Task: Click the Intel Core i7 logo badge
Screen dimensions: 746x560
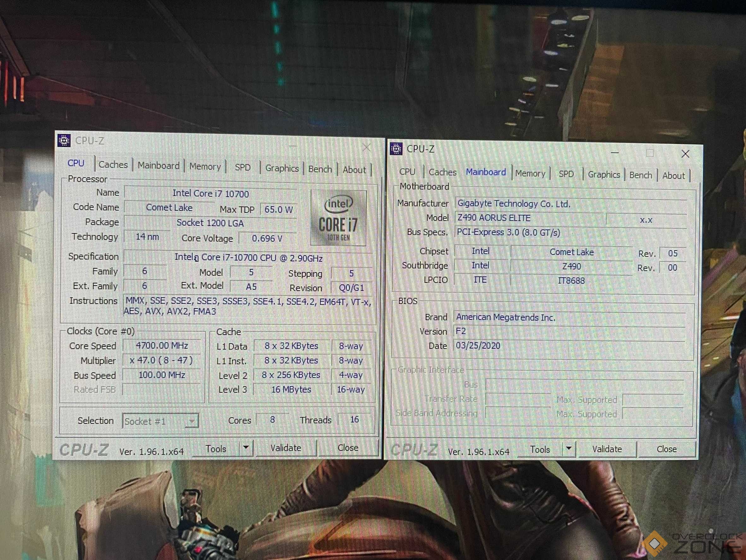Action: 338,217
